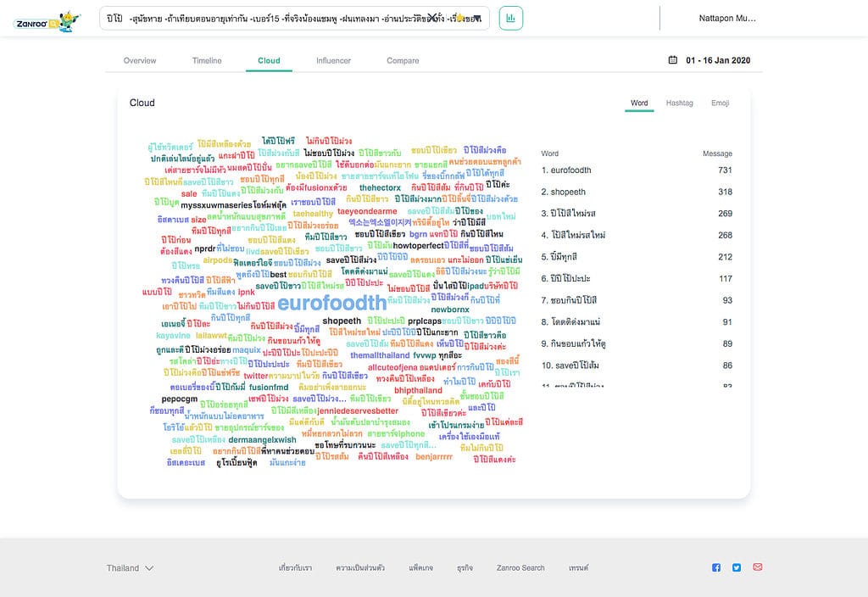Click thehectorx in the word cloud
Screen dimensions: 868x597
click(380, 187)
